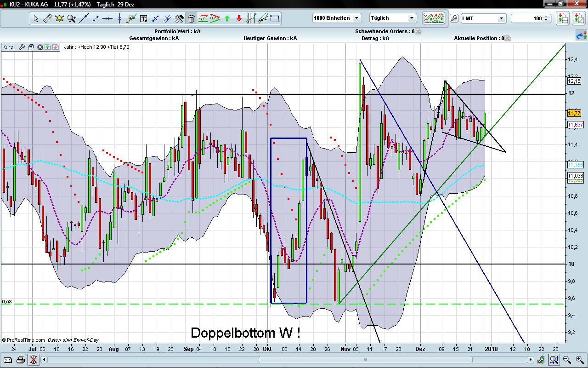Screen dimensions: 588x368
Task: Select the text label tool
Action: coord(143,18)
